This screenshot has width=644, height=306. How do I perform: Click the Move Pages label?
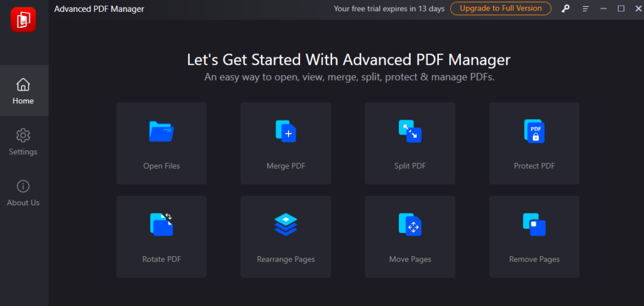pyautogui.click(x=410, y=259)
